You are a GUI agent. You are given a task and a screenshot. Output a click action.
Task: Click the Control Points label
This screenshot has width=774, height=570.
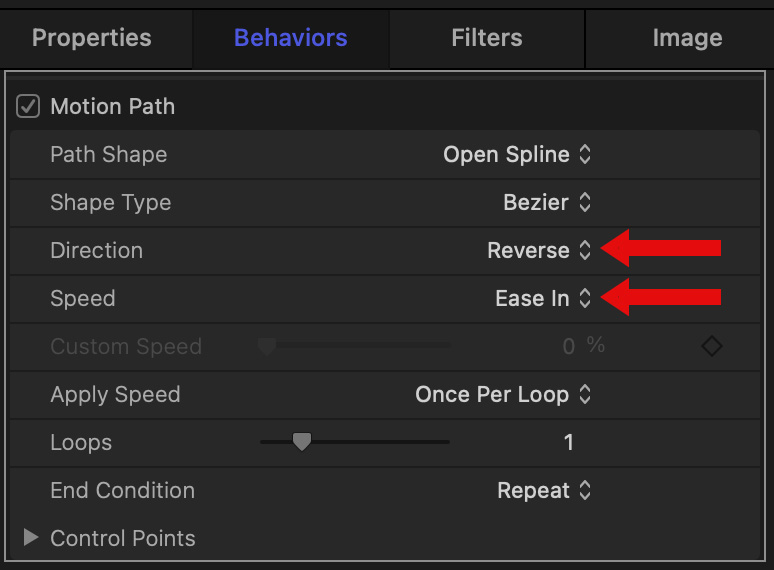[122, 539]
